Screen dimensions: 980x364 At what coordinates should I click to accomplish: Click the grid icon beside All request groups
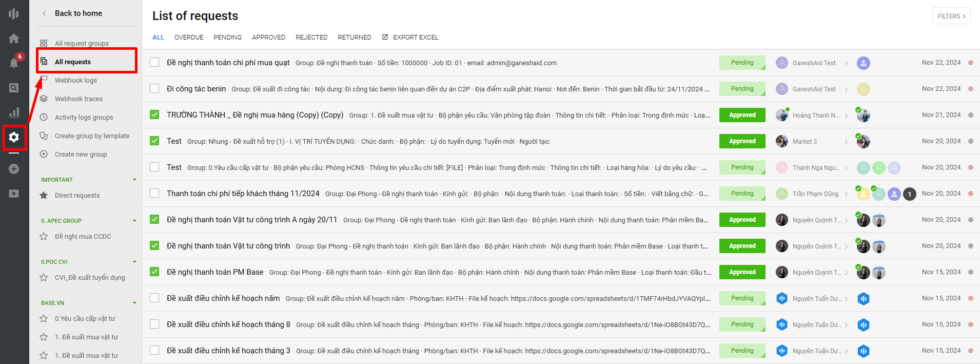click(44, 43)
